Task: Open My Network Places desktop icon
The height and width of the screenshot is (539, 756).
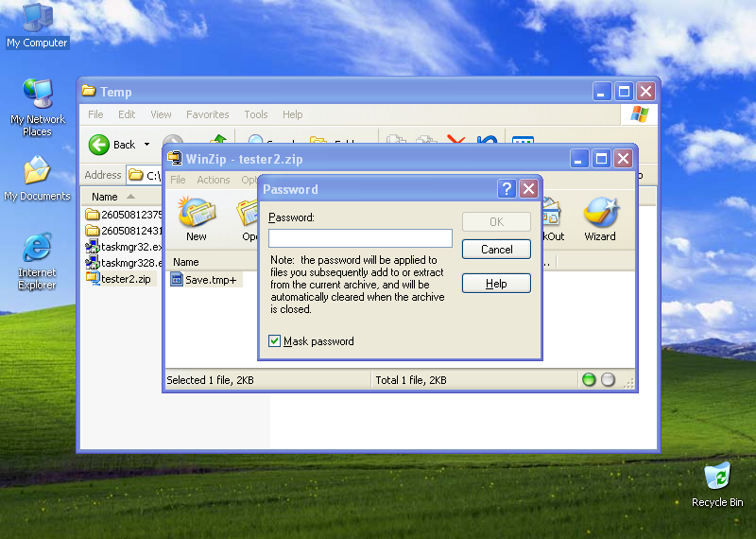Action: point(37,108)
